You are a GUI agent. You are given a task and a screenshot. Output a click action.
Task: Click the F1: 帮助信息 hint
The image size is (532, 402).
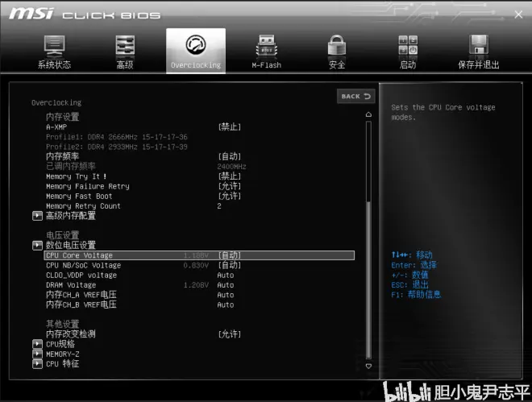click(x=416, y=295)
